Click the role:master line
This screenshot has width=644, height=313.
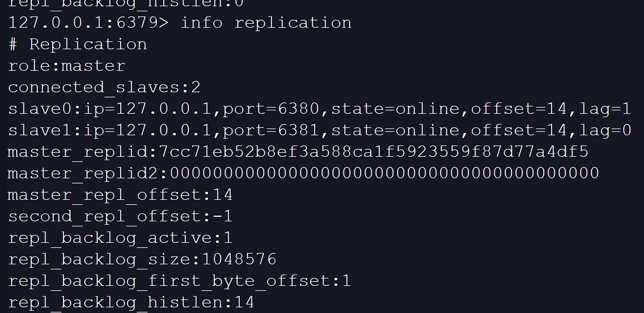tap(67, 66)
